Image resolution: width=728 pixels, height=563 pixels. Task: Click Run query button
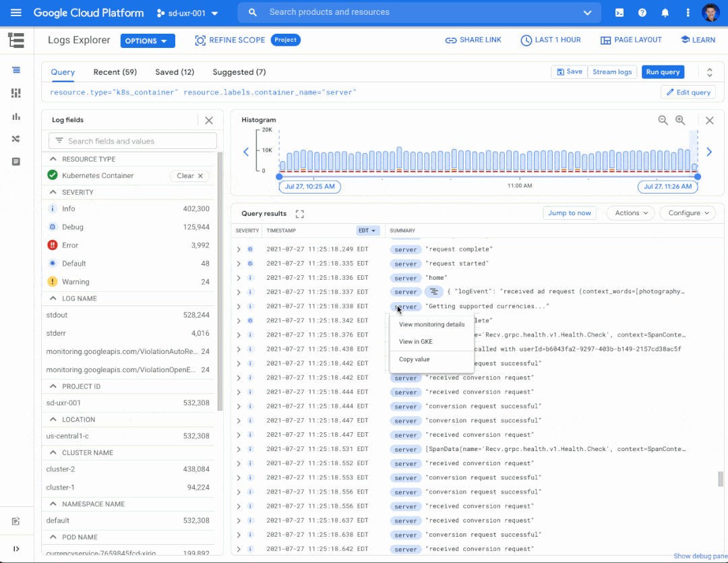pos(663,72)
